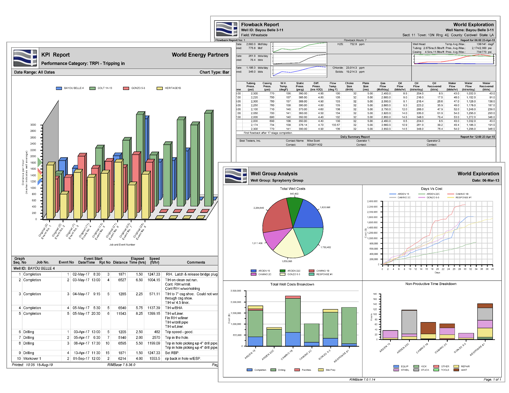Click the cream swatch in the pie chart legend

click(x=283, y=274)
